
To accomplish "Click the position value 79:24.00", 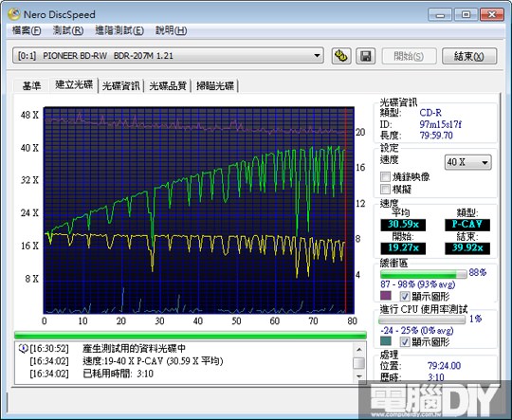I will click(x=445, y=365).
